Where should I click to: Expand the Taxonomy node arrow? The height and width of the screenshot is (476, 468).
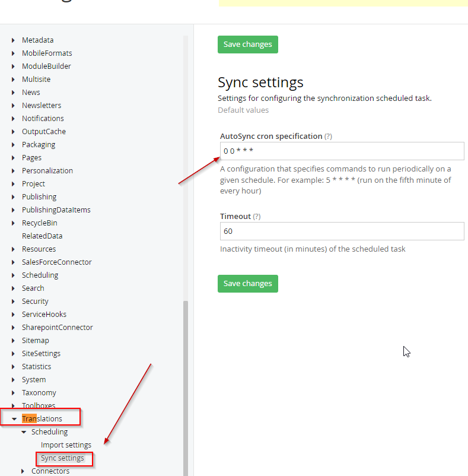point(13,392)
